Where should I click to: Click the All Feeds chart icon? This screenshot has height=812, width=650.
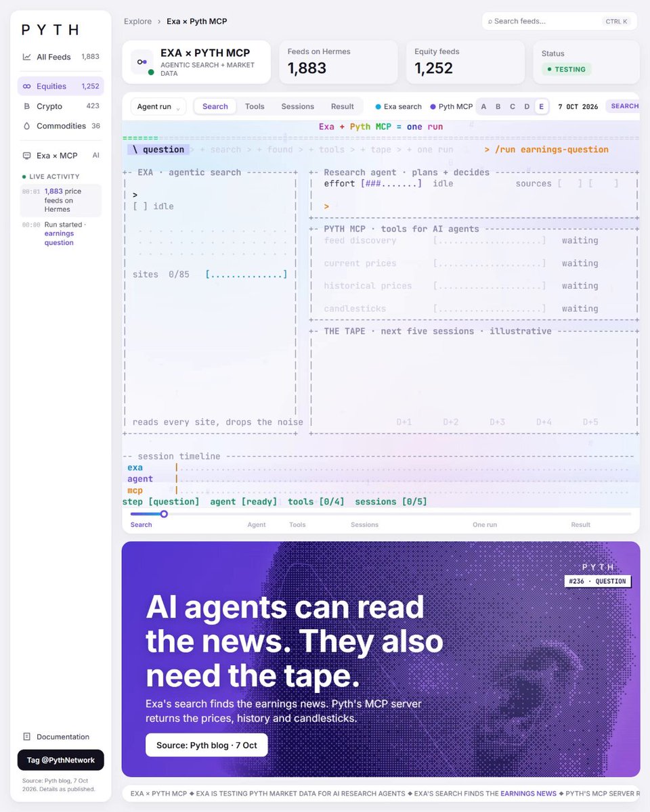[27, 57]
